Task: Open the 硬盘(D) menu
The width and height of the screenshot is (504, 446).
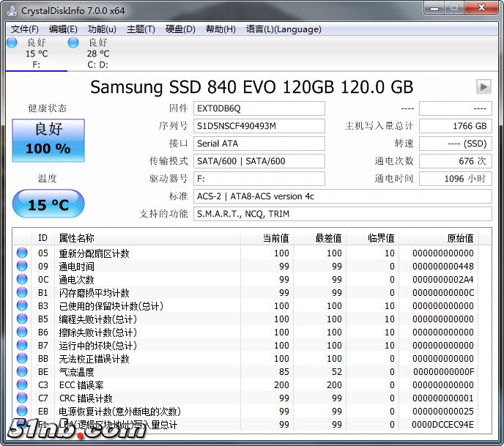Action: pos(180,29)
